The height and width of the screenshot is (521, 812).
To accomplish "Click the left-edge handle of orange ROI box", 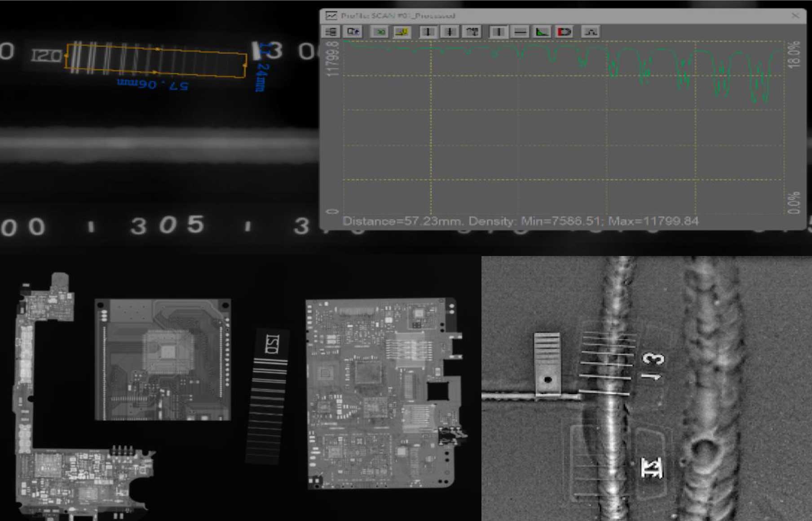I will (x=66, y=55).
